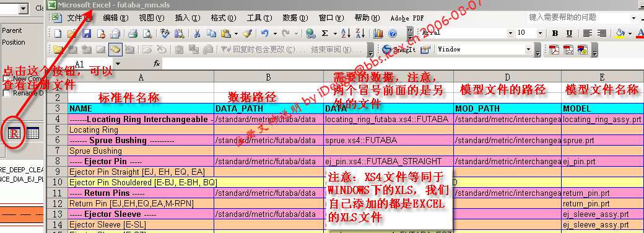Select the row 8 header

(57, 161)
